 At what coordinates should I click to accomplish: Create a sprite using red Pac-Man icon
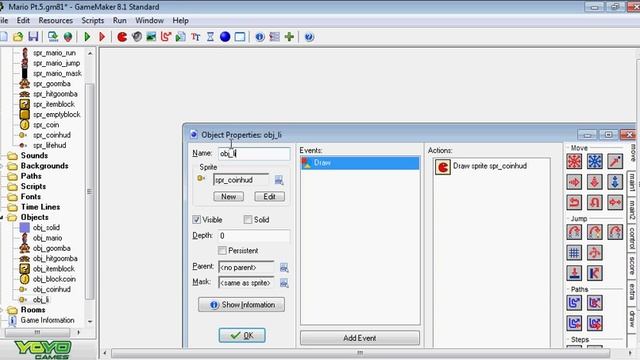point(122,37)
